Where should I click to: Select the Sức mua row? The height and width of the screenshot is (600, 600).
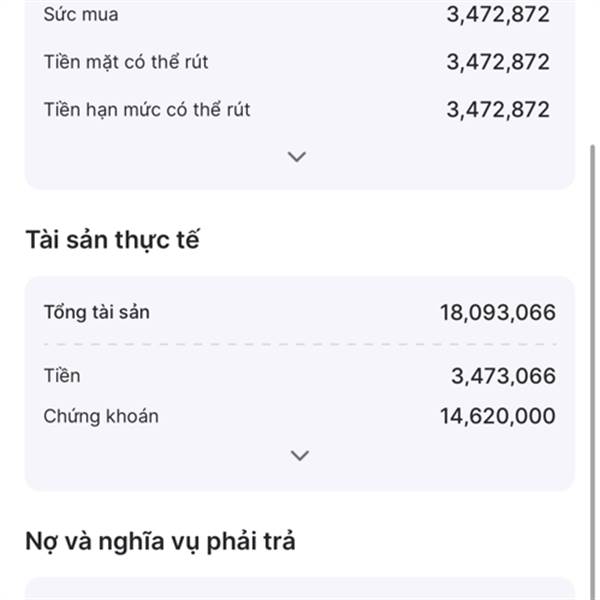[297, 15]
